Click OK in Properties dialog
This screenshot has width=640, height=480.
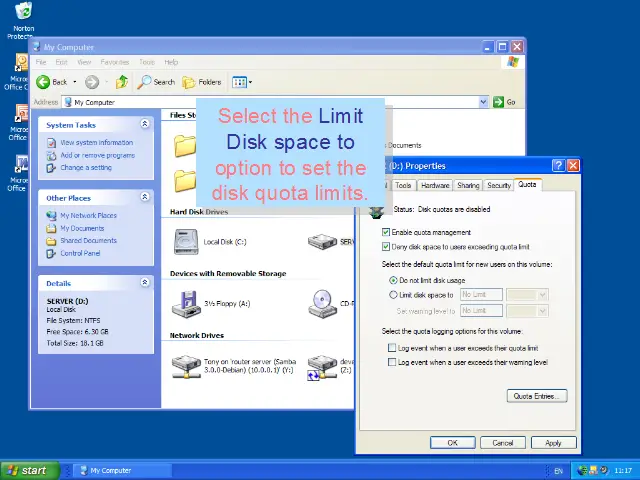(453, 443)
